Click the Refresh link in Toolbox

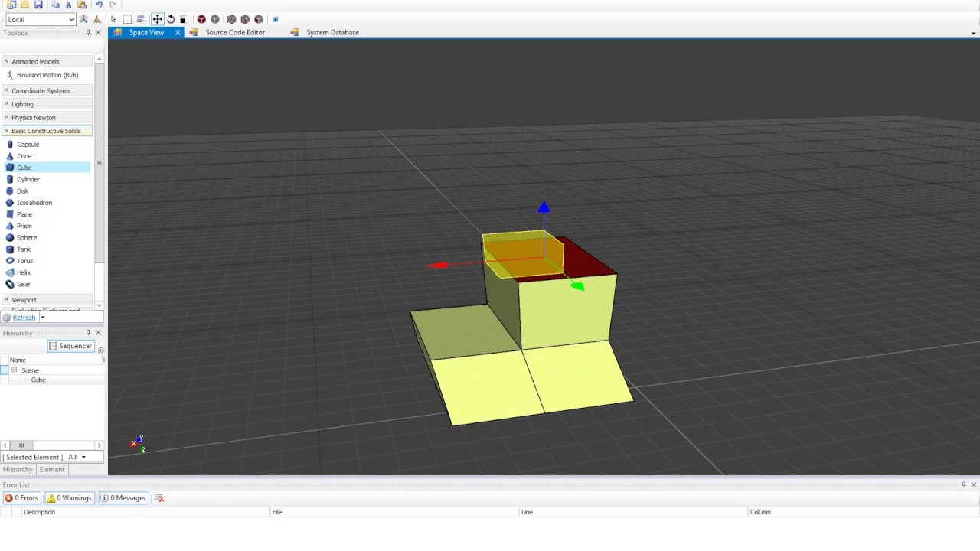pos(24,318)
